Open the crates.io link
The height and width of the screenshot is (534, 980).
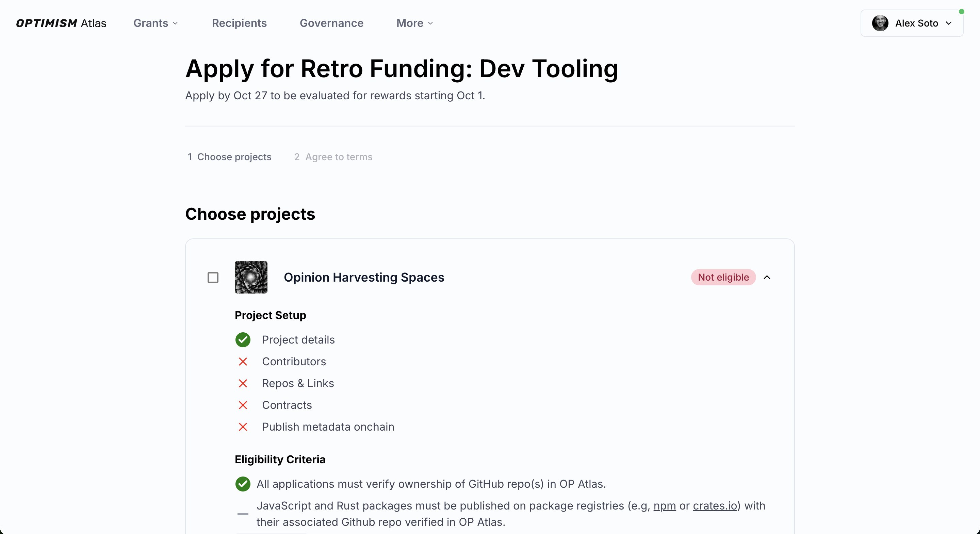tap(715, 505)
